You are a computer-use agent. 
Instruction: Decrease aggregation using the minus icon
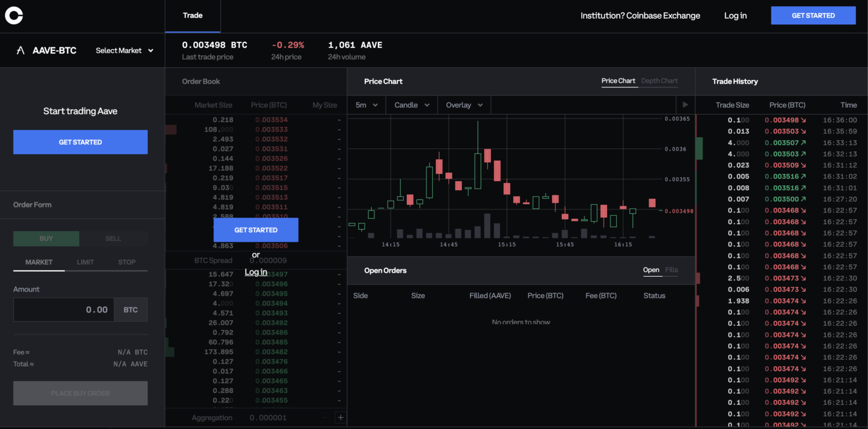324,417
